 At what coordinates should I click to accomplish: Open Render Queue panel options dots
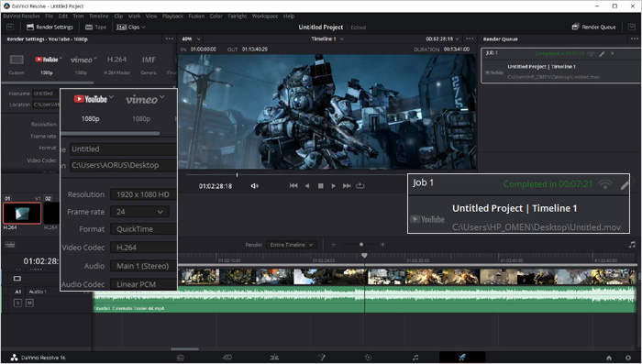point(635,39)
